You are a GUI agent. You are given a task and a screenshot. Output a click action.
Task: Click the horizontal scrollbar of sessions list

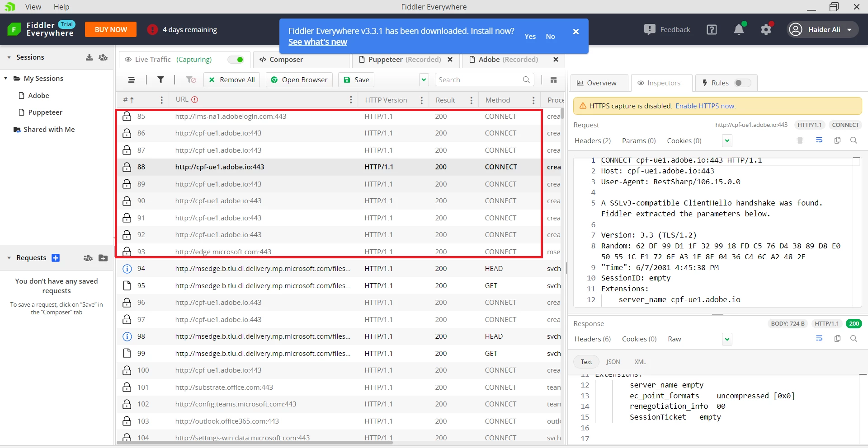coord(255,443)
